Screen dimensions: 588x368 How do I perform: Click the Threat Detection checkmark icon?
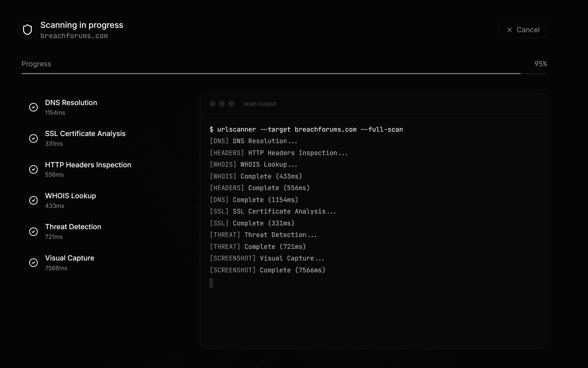click(33, 232)
